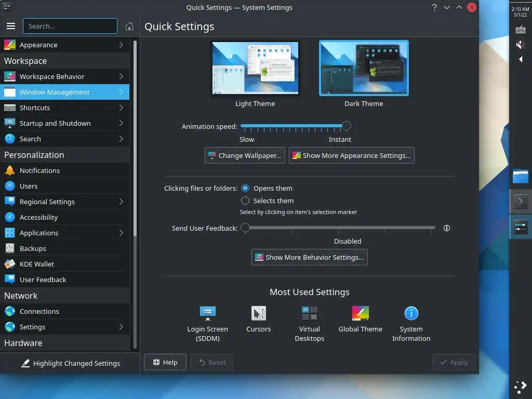Expand the Window Management chevron

tap(121, 92)
